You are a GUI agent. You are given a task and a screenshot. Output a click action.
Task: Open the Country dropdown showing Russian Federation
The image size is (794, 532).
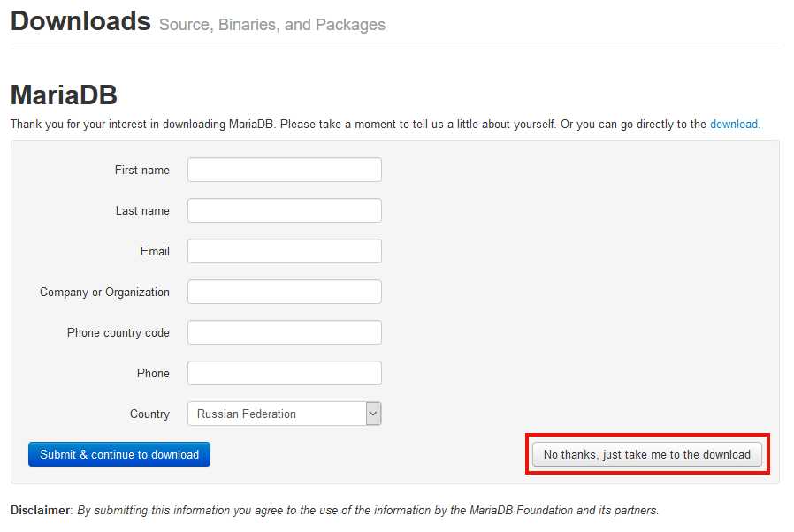pos(284,414)
